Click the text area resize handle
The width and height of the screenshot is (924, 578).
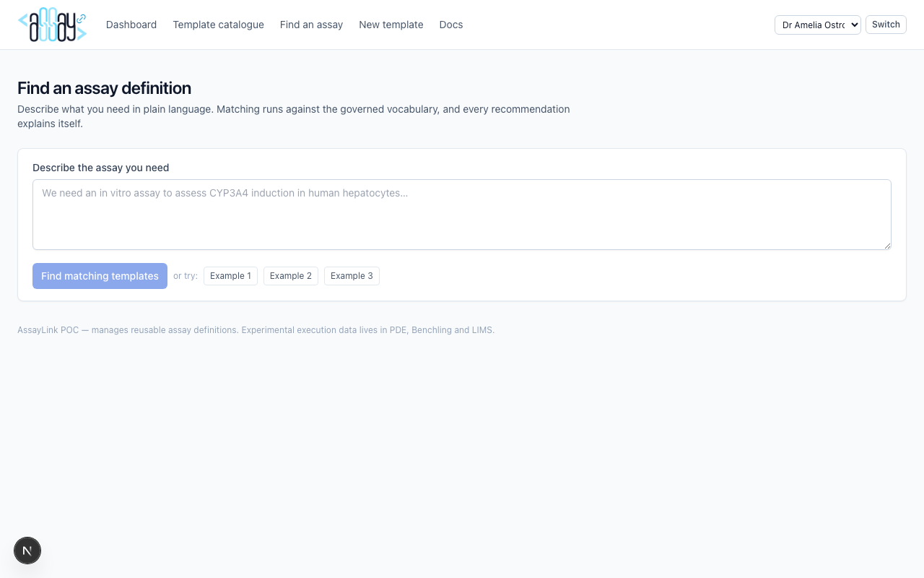click(887, 246)
